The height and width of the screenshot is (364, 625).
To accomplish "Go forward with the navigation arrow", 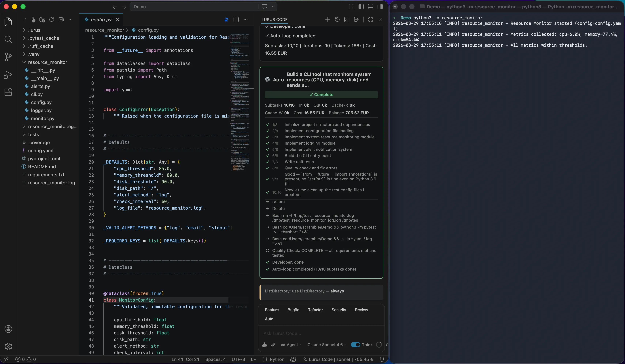I will point(124,7).
